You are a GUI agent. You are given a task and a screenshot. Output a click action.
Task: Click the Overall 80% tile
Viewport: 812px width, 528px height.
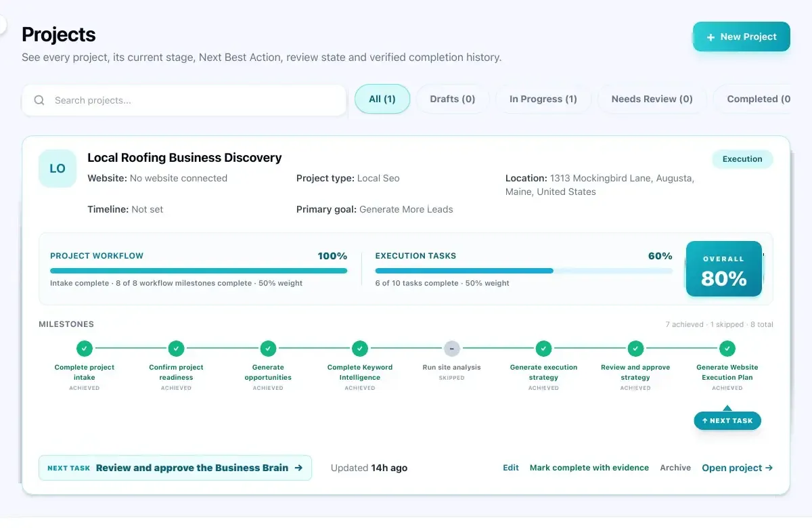(724, 269)
